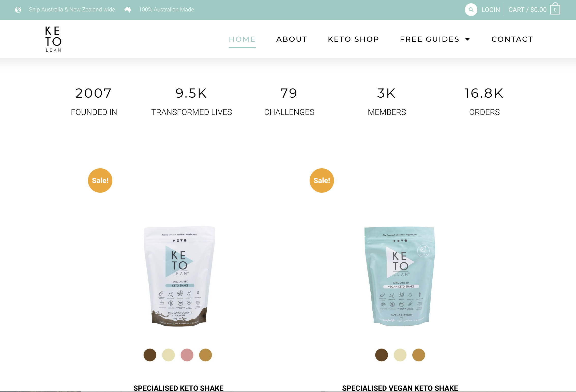Image resolution: width=576 pixels, height=392 pixels.
Task: Open the About page
Action: point(292,39)
